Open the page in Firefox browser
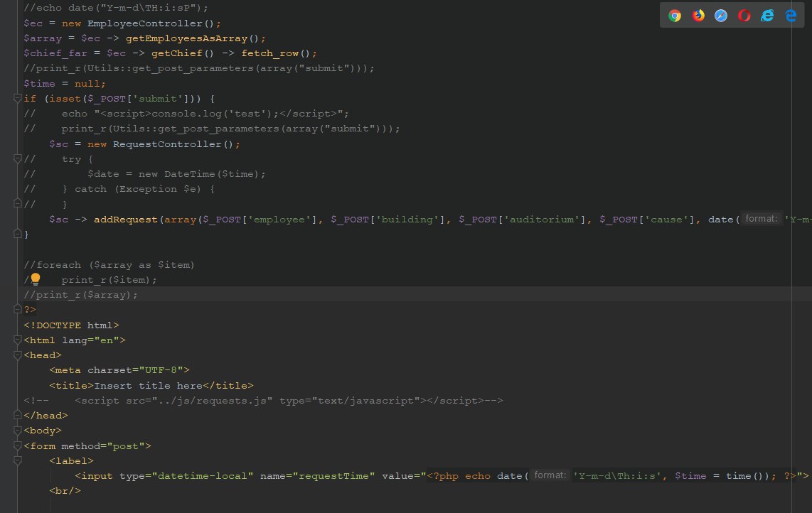 [698, 16]
